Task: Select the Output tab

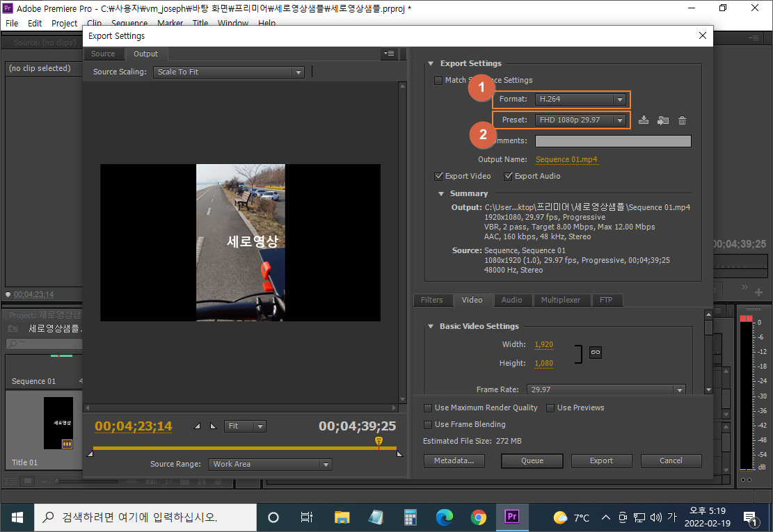Action: (x=145, y=54)
